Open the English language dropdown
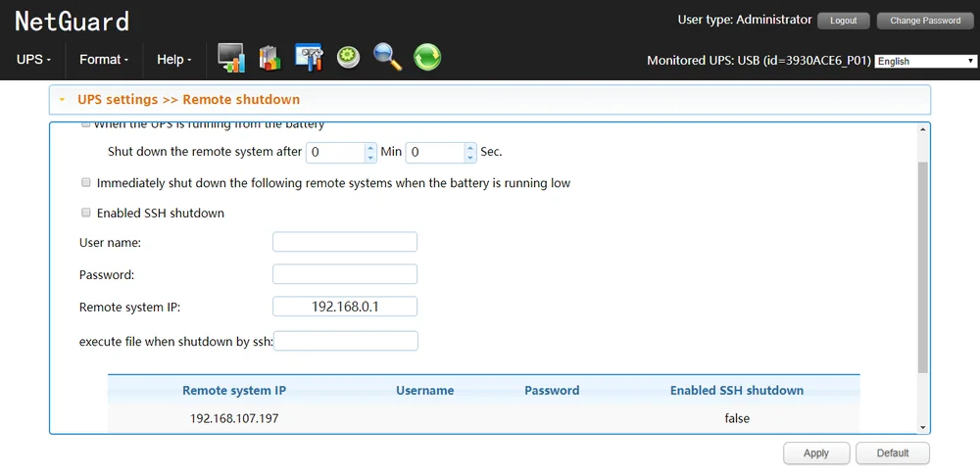This screenshot has height=475, width=980. [926, 62]
